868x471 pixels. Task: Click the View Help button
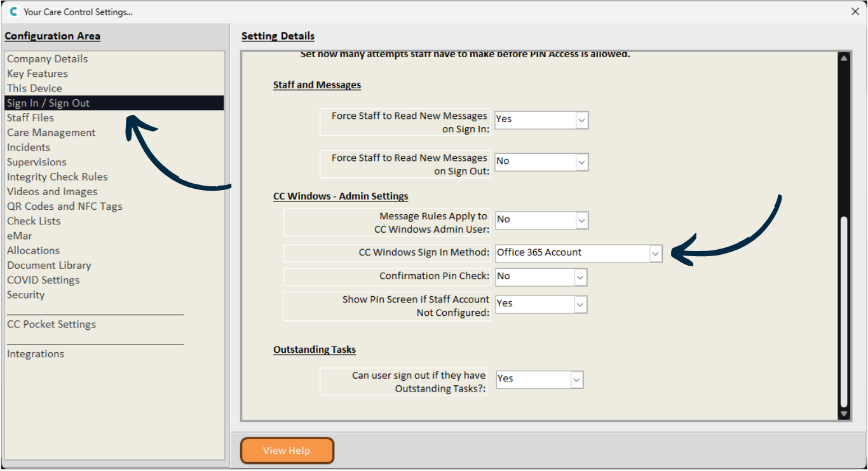[x=287, y=451]
